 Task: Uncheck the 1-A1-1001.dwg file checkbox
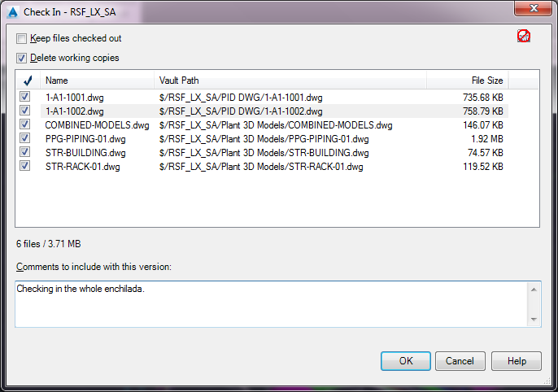(x=25, y=98)
